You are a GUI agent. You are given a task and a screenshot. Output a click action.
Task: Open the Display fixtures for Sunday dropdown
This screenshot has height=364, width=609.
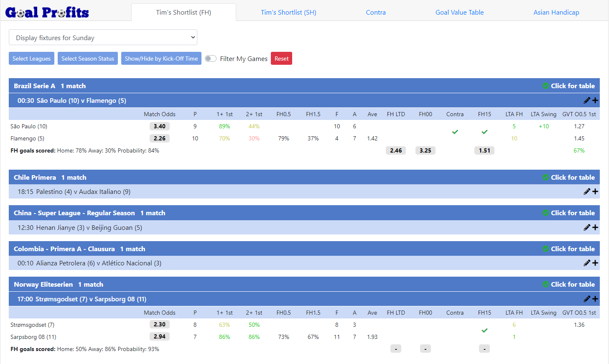pyautogui.click(x=103, y=37)
